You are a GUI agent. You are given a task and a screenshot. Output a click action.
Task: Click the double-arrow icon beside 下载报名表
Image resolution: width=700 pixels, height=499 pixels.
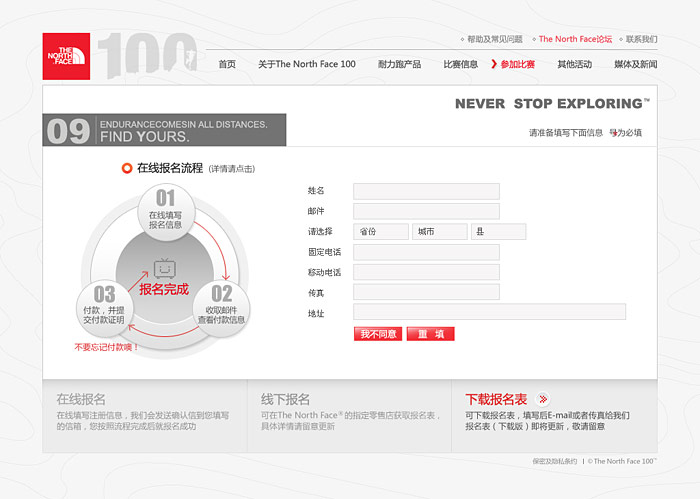pos(543,399)
